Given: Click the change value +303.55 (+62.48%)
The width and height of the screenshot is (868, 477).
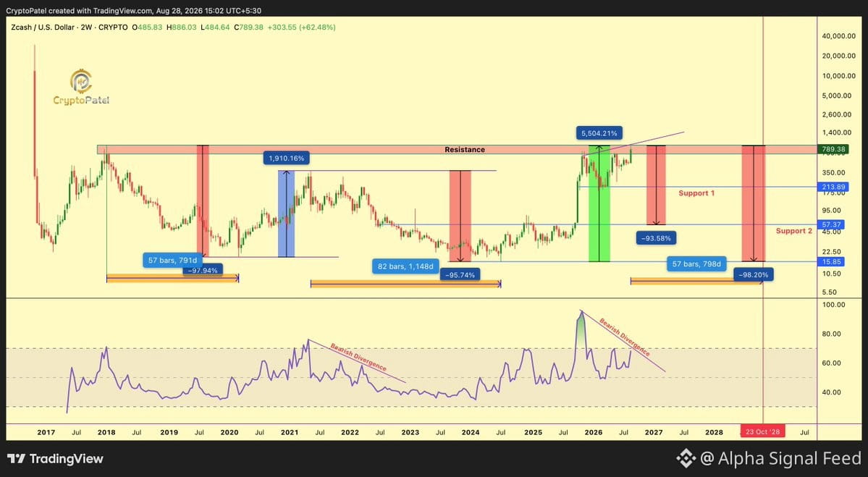Looking at the screenshot, I should pos(301,27).
